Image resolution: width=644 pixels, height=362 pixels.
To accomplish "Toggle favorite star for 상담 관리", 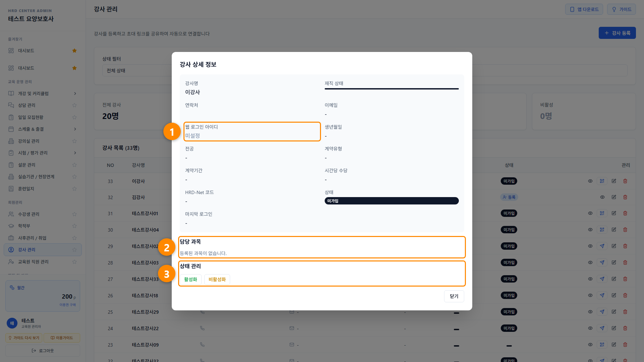I will [x=74, y=105].
